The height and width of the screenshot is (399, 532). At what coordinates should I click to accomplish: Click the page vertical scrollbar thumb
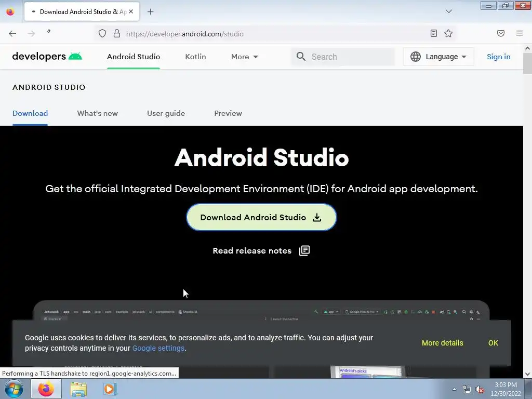527,63
